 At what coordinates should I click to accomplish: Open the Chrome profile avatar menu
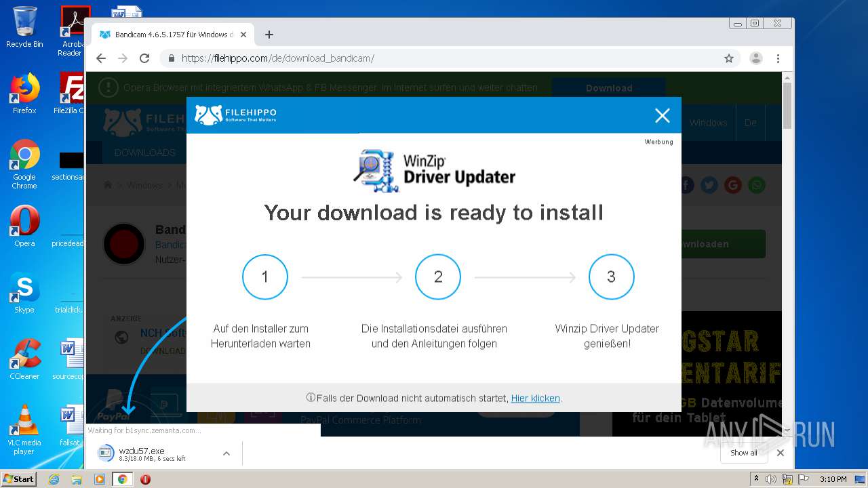click(x=756, y=58)
